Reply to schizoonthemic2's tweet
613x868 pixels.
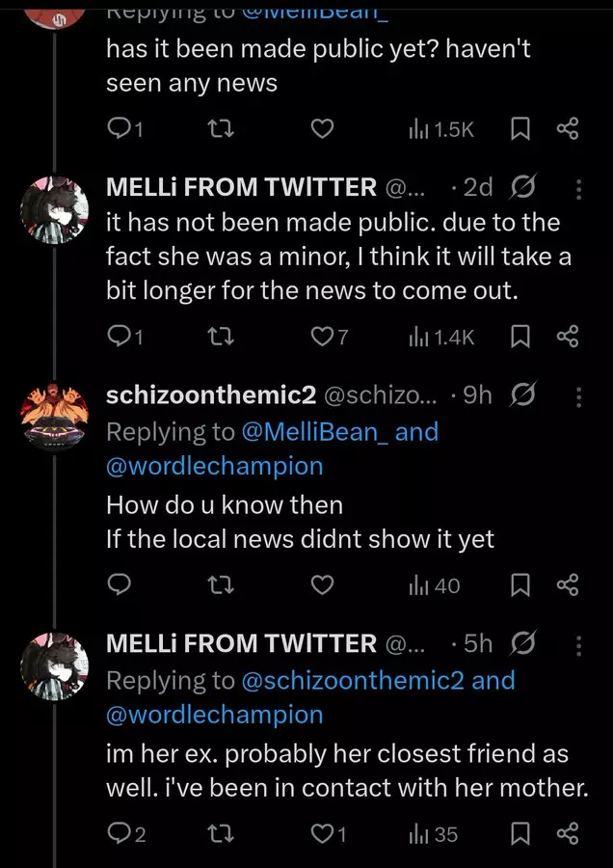120,585
